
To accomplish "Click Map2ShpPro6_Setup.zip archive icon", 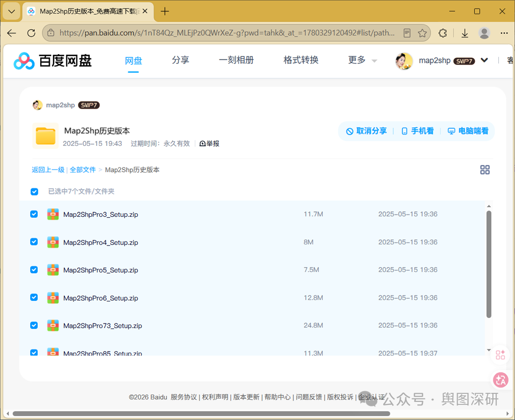I will (x=53, y=298).
